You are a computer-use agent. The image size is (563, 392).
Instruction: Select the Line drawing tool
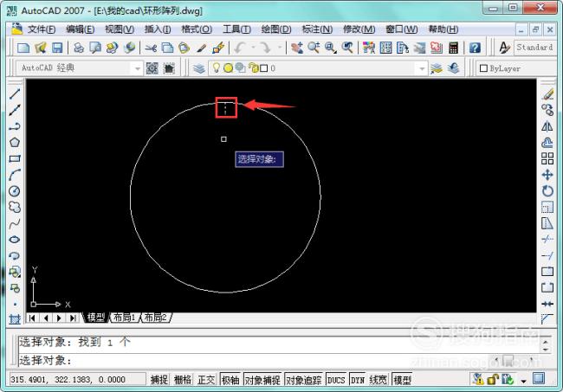coord(15,94)
